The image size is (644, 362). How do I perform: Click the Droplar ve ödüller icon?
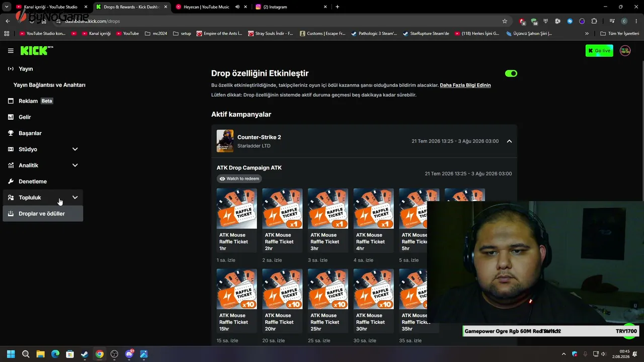click(11, 214)
